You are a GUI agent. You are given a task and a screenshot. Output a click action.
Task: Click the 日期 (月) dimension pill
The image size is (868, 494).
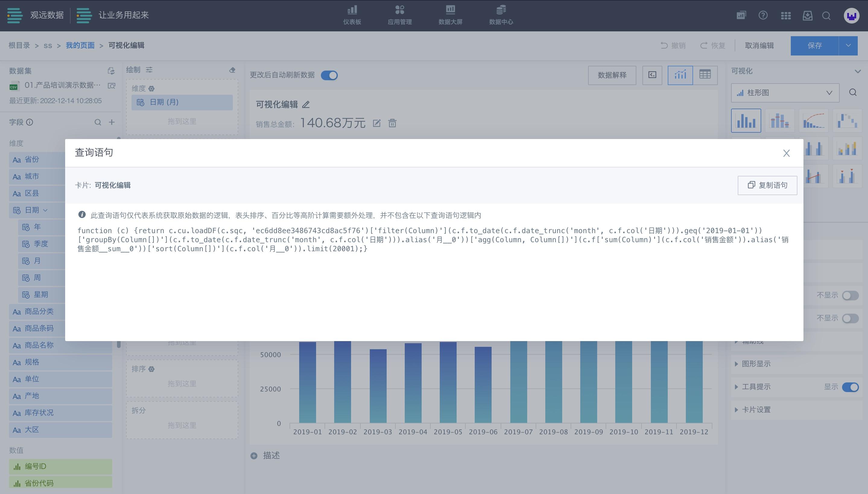tap(182, 102)
